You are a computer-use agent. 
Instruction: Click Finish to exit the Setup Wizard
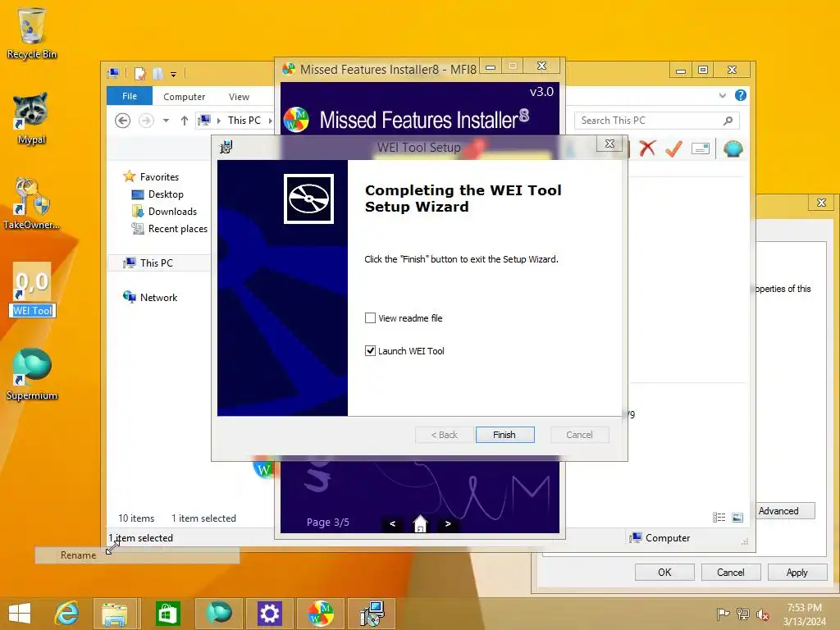(x=504, y=435)
